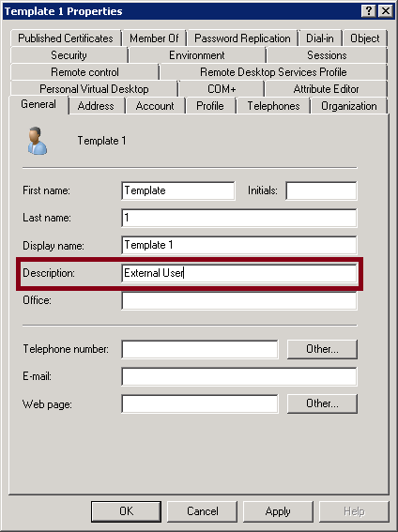
Task: Apply the property changes
Action: pos(278,511)
